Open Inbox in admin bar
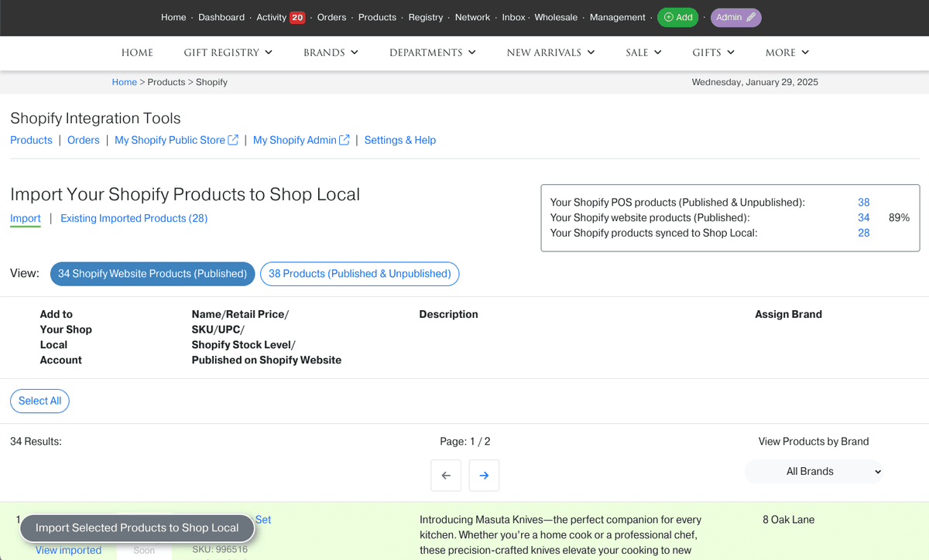 [x=513, y=17]
